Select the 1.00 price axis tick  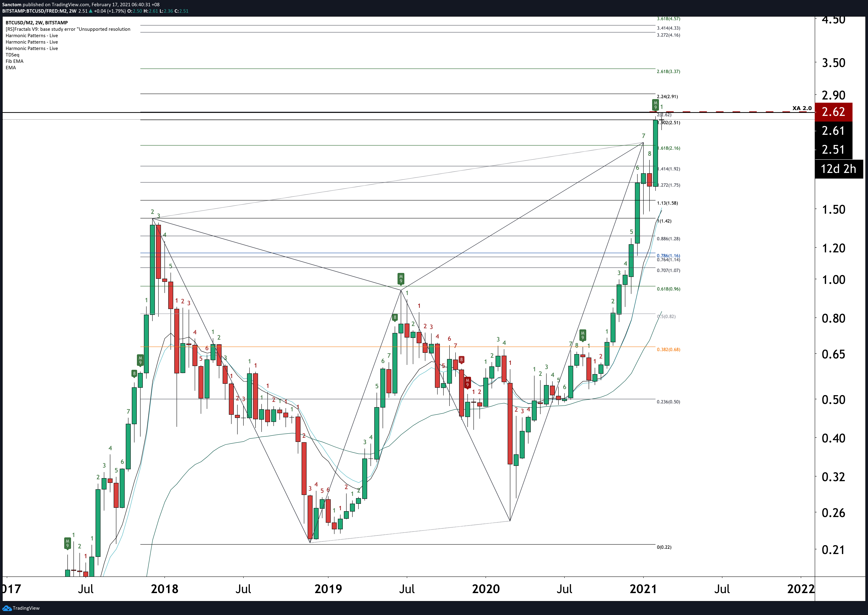(x=833, y=280)
